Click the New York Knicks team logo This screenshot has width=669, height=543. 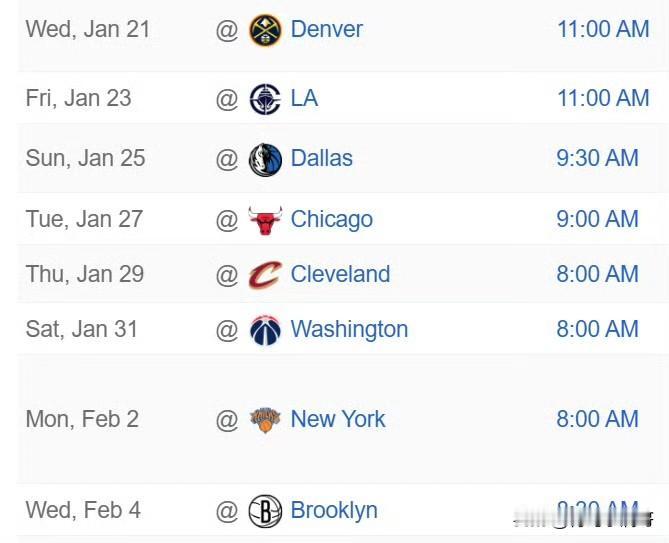(x=265, y=420)
